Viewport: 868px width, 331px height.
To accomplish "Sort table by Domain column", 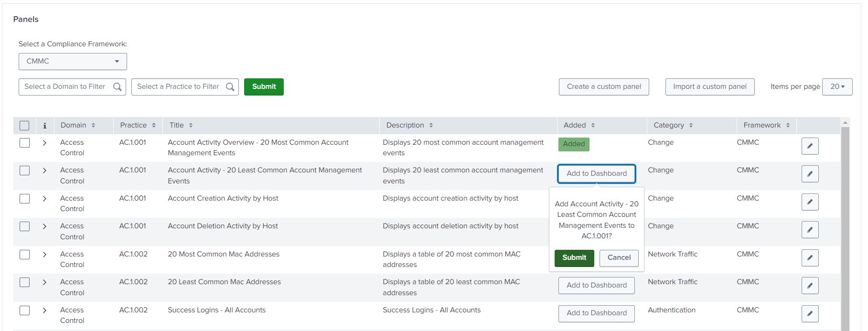I will tap(93, 125).
